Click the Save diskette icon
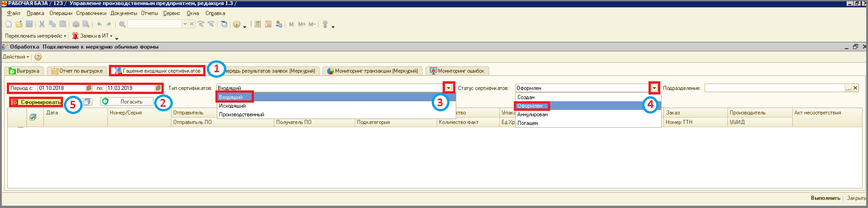 pos(29,24)
